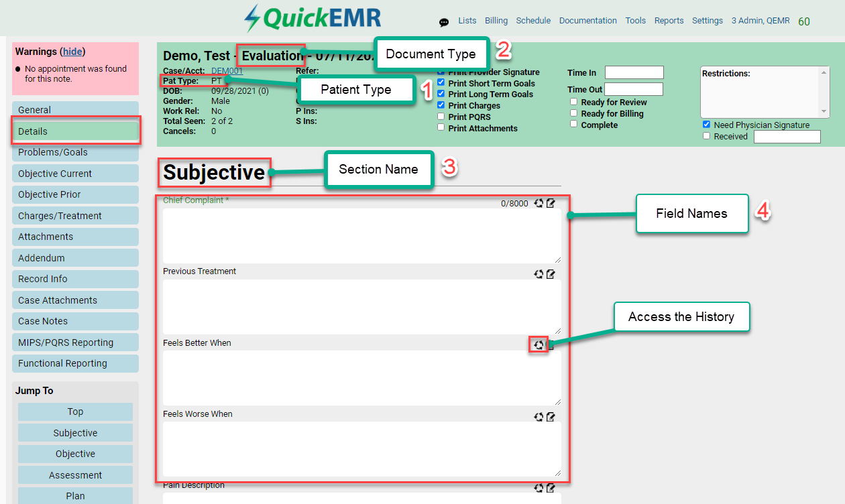Open Pain Description edit pencil icon
Viewport: 845px width, 504px height.
(551, 488)
